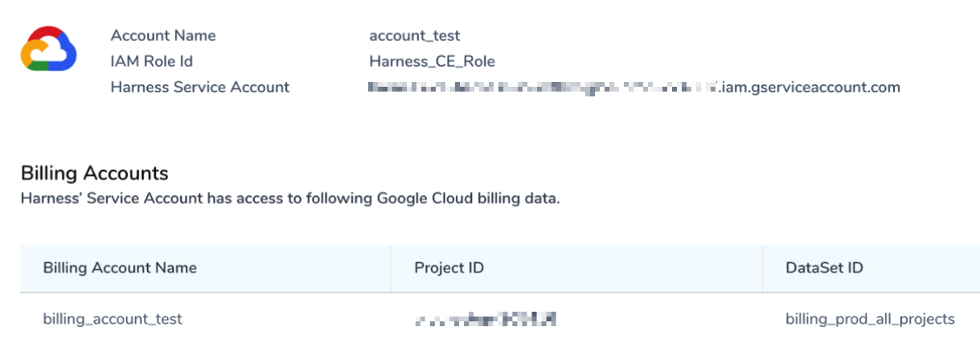Screen dimensions: 980x339
Task: Select the billing data access description text
Action: [290, 198]
